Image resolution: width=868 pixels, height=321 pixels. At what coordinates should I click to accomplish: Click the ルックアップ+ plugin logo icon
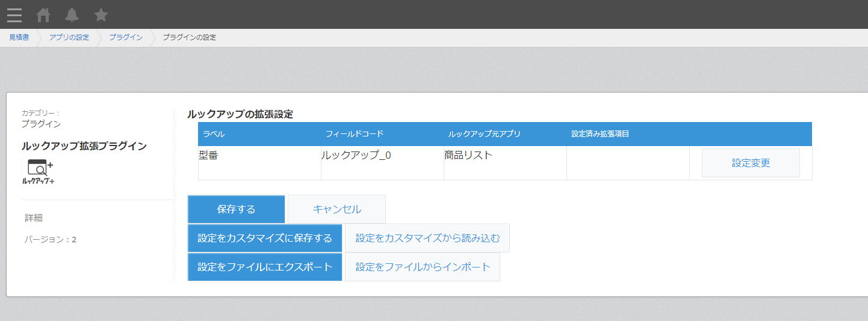(39, 172)
